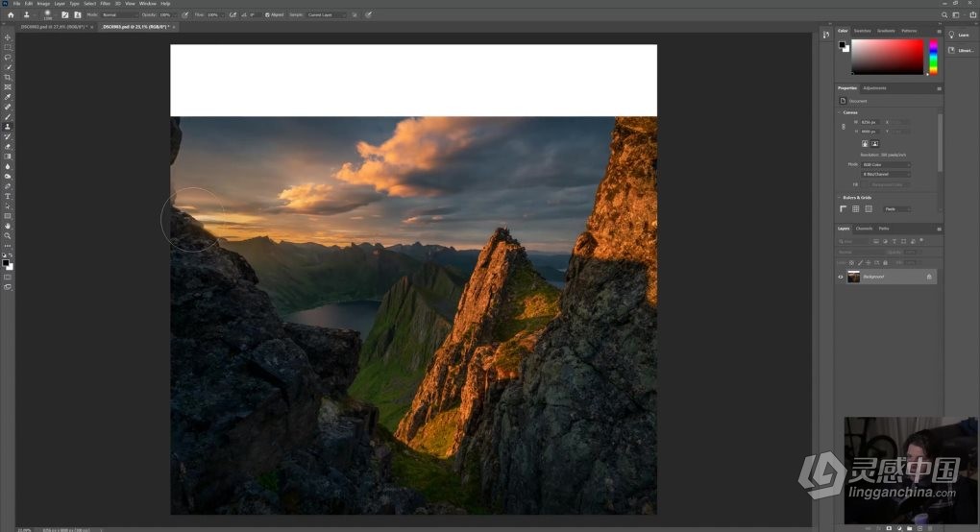Select the Eraser tool
980x532 pixels.
pyautogui.click(x=8, y=147)
